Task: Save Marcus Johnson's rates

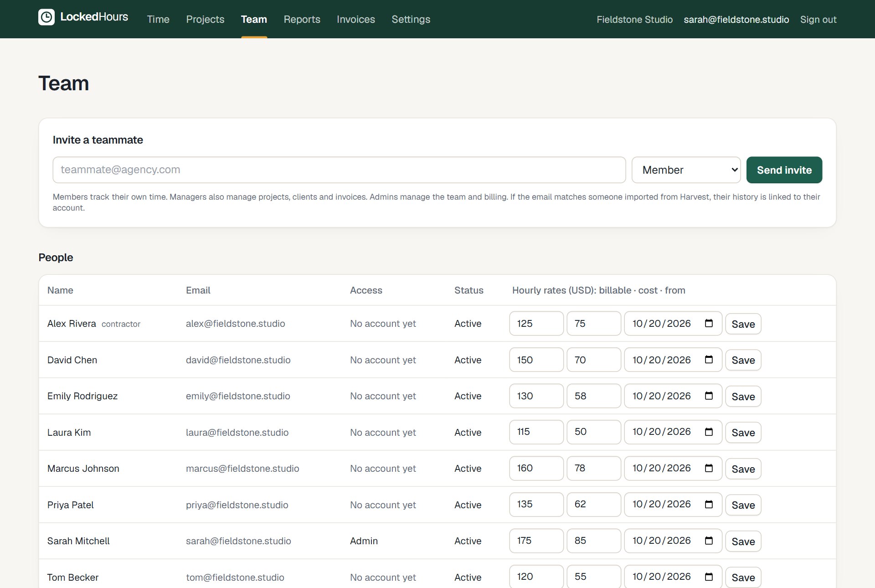Action: pyautogui.click(x=743, y=469)
